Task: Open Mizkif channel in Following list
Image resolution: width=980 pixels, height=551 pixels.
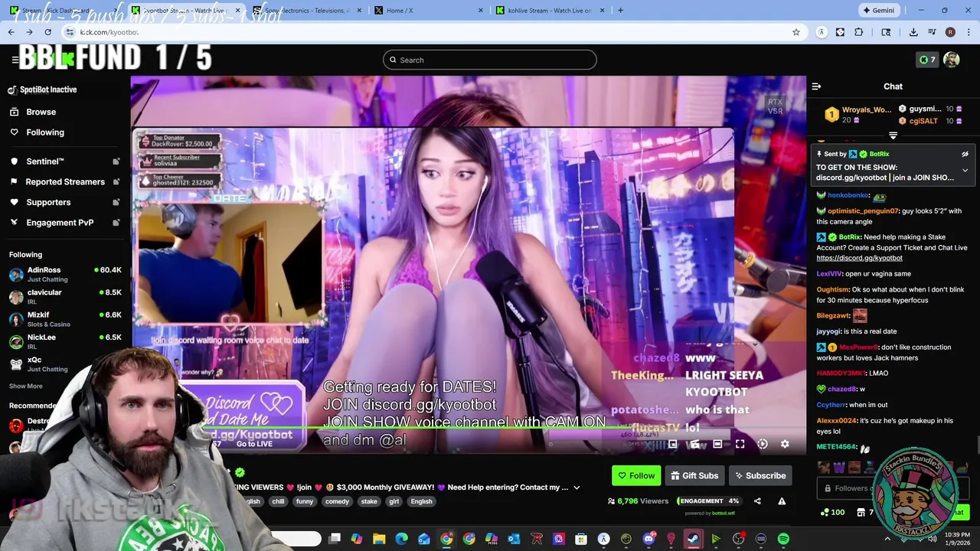Action: [x=65, y=319]
